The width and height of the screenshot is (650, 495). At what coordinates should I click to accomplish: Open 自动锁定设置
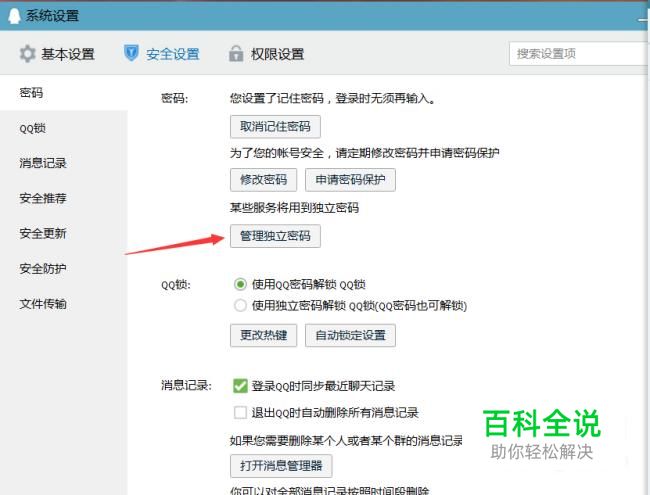(350, 335)
